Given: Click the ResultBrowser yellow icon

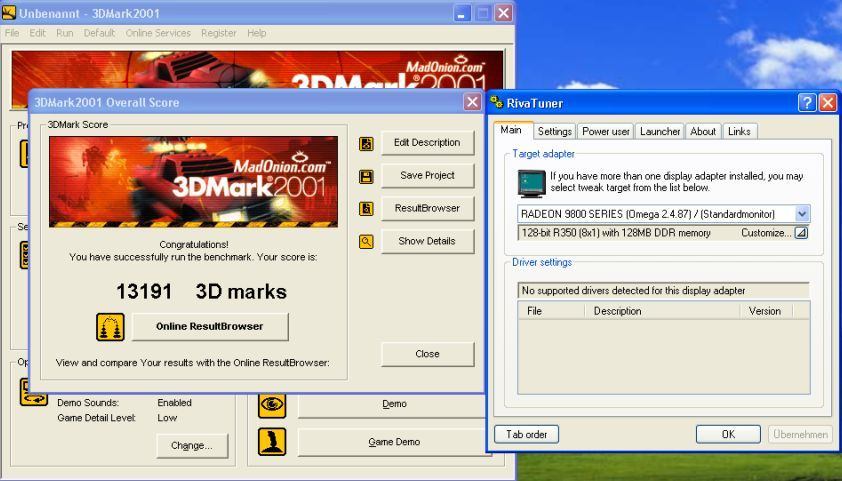Looking at the screenshot, I should pos(366,209).
